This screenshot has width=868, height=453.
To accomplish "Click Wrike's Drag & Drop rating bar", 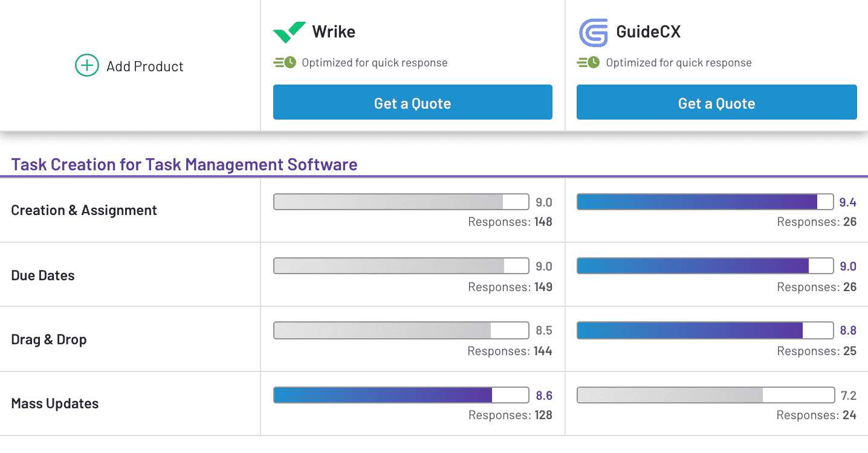I will pyautogui.click(x=401, y=330).
